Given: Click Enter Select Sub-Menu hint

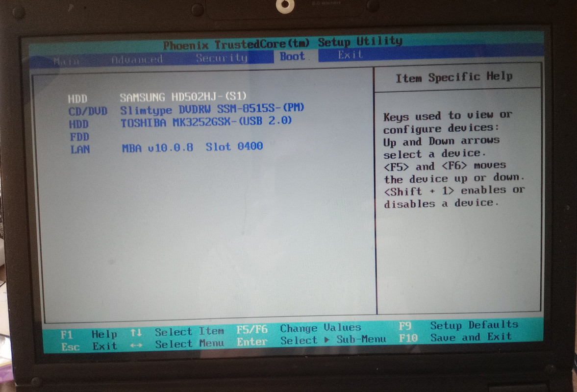Looking at the screenshot, I should pos(311,341).
